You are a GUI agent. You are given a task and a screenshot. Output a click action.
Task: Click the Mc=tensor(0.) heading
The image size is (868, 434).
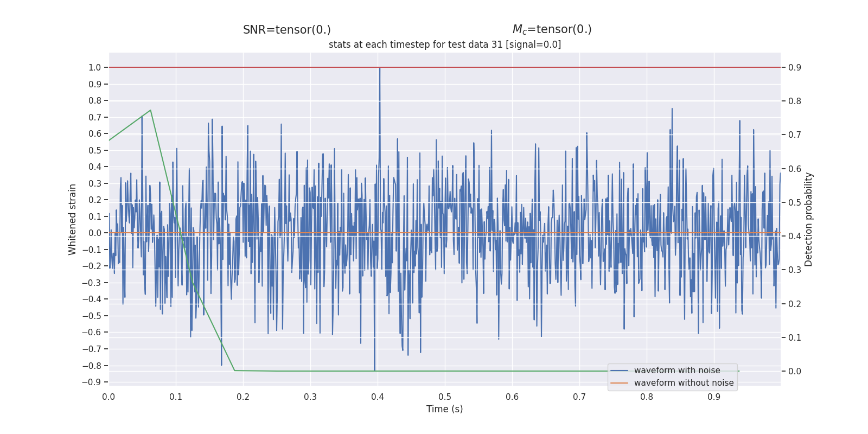click(552, 30)
